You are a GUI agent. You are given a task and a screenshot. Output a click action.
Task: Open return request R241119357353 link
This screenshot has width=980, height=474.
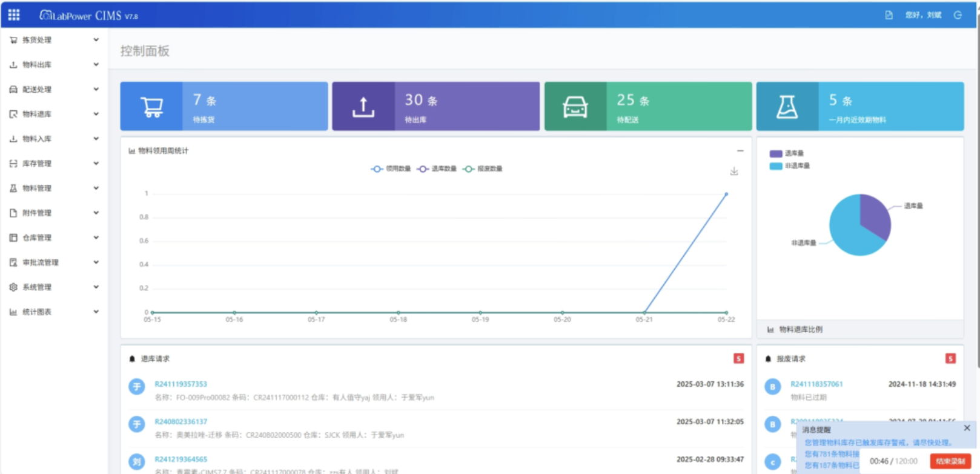point(180,384)
